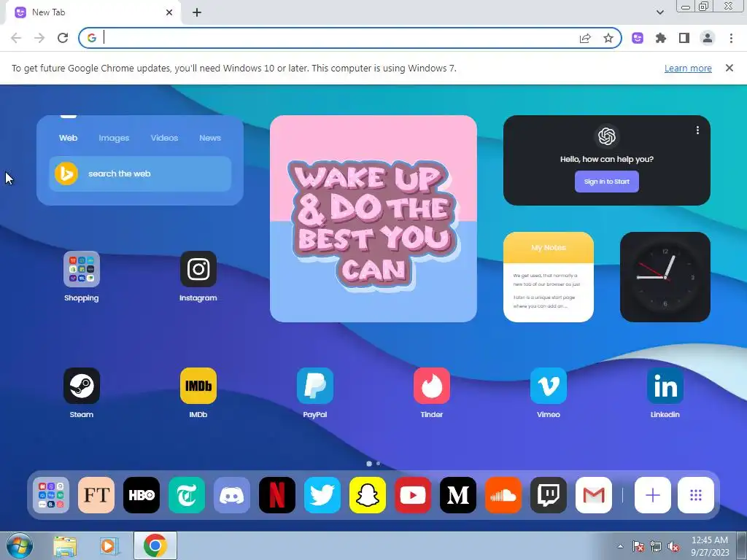
Task: Open Twitter from the dock
Action: click(x=322, y=495)
